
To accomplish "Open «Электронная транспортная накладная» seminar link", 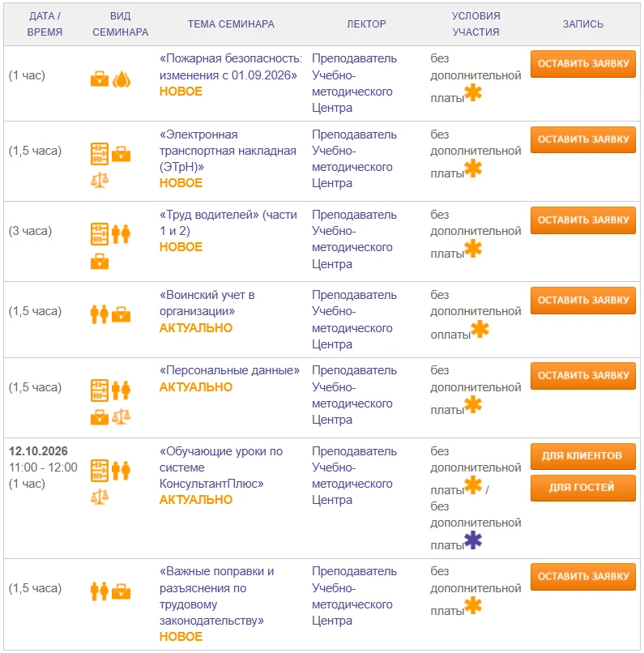I will coord(228,151).
